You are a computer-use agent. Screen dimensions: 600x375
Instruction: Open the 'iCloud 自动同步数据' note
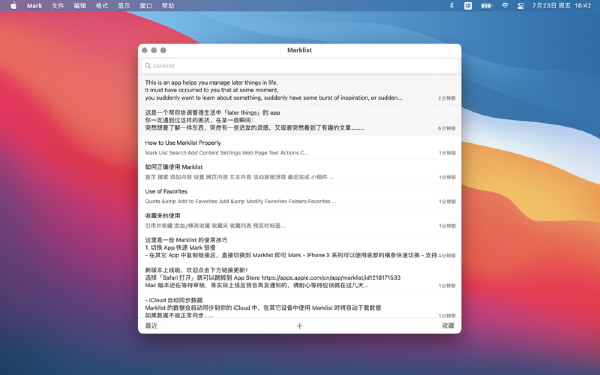click(300, 306)
